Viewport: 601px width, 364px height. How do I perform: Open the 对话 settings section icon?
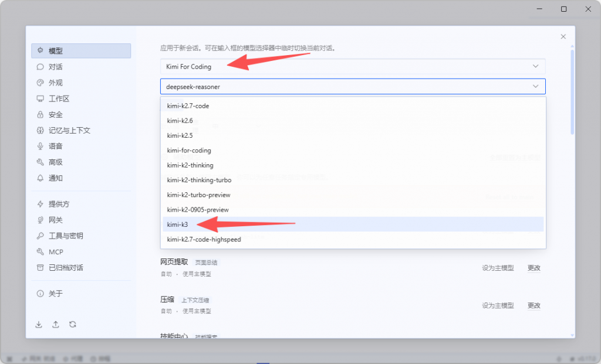[x=40, y=67]
